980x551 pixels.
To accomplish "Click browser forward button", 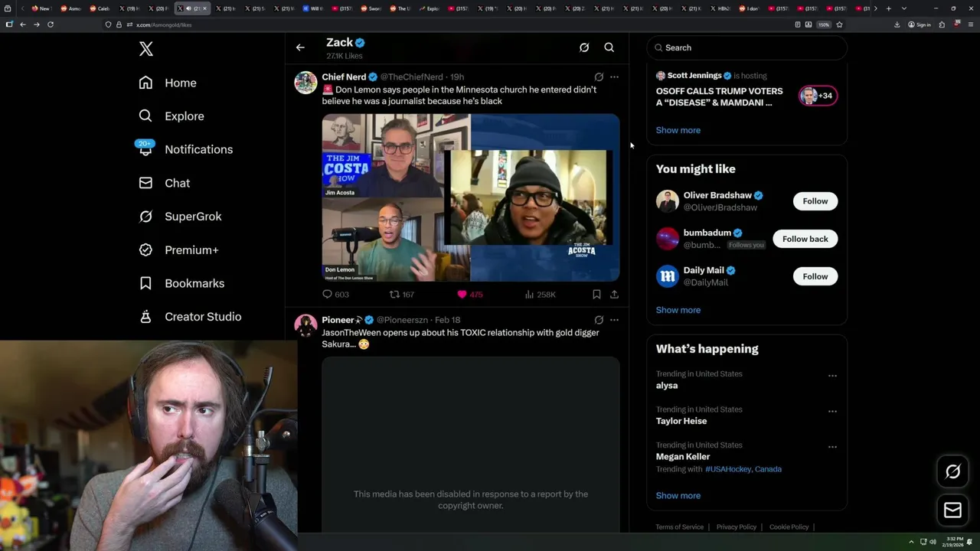I will (x=36, y=24).
